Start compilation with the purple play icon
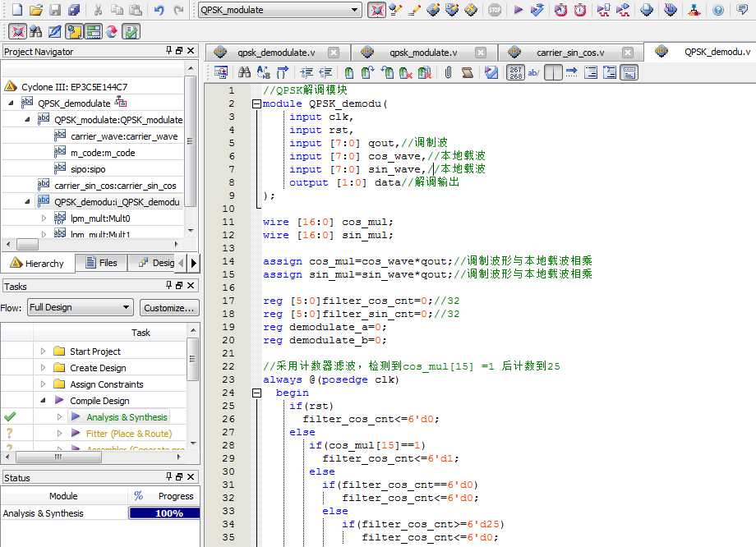The width and height of the screenshot is (756, 547). pos(518,11)
